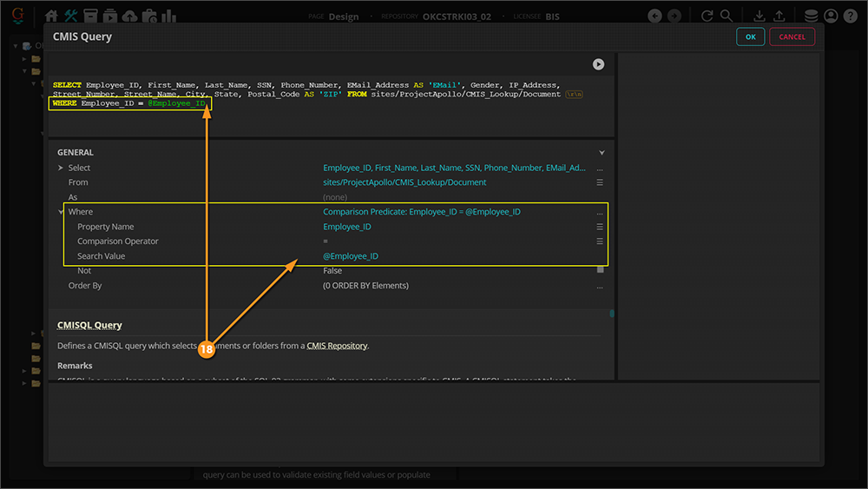Image resolution: width=868 pixels, height=489 pixels.
Task: Open the bar chart statistics icon
Action: tap(168, 16)
